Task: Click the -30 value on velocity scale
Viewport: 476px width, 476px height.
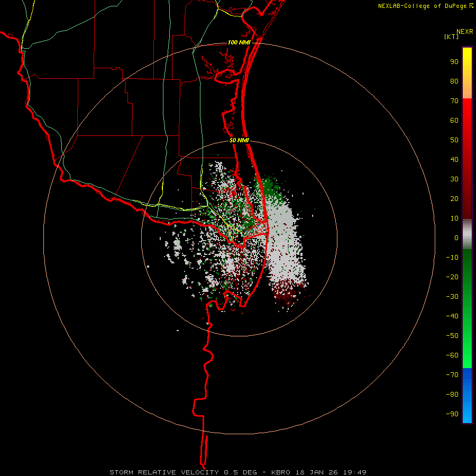Action: pyautogui.click(x=452, y=297)
